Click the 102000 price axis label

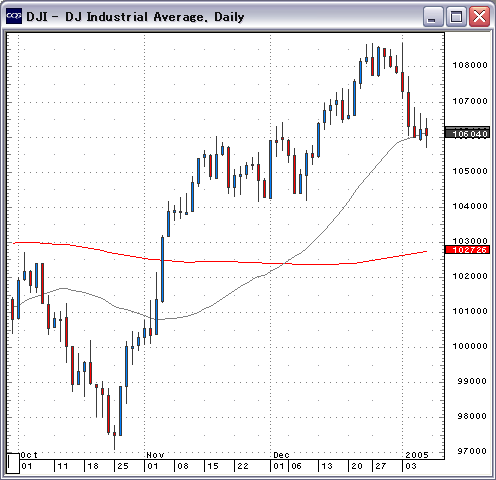pos(470,276)
